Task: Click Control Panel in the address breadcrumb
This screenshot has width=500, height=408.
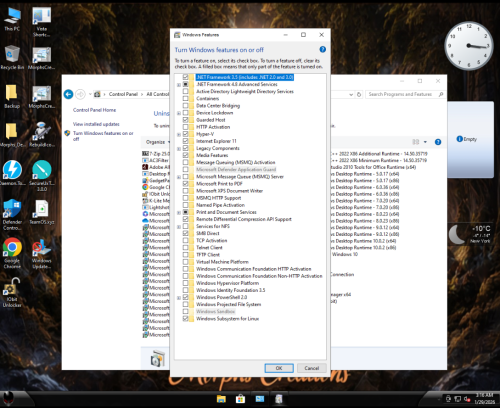Action: (x=123, y=94)
